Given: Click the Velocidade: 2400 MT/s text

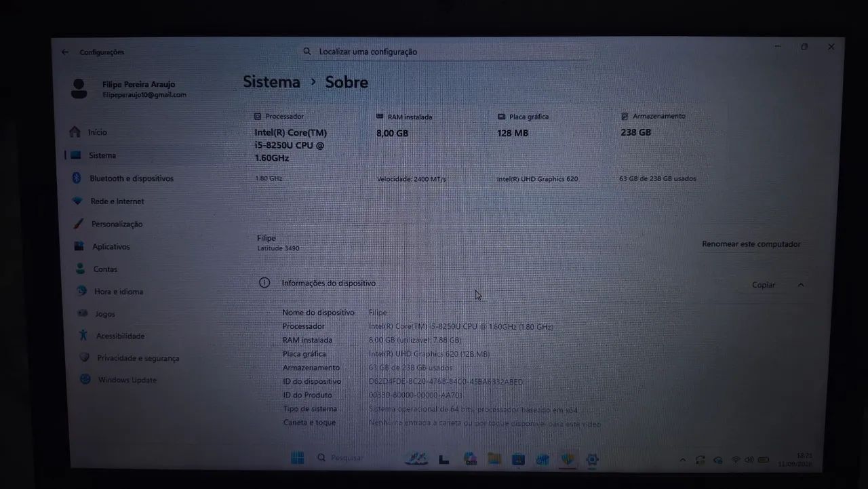Looking at the screenshot, I should pos(412,179).
